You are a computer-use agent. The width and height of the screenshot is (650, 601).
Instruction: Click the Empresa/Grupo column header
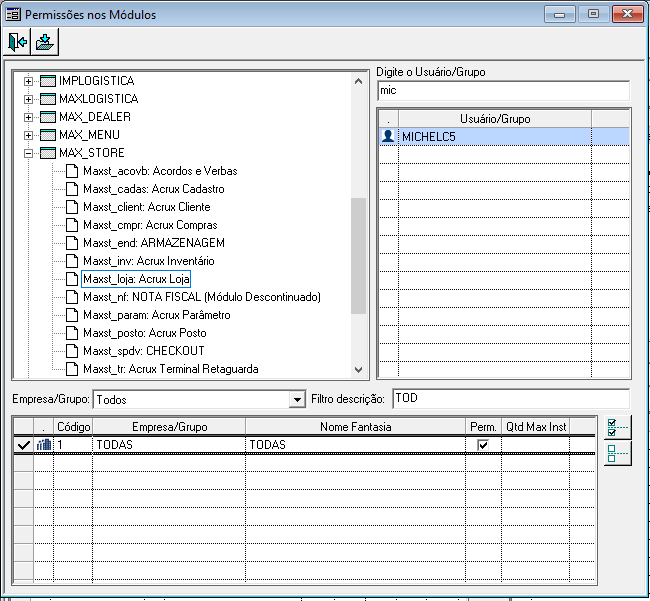[169, 427]
